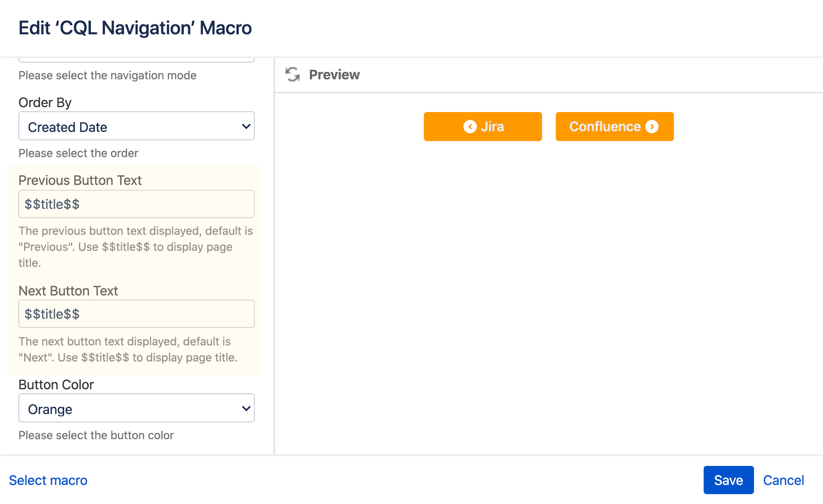Image resolution: width=823 pixels, height=504 pixels.
Task: Click the 'Please select the button color' hint
Action: (96, 435)
